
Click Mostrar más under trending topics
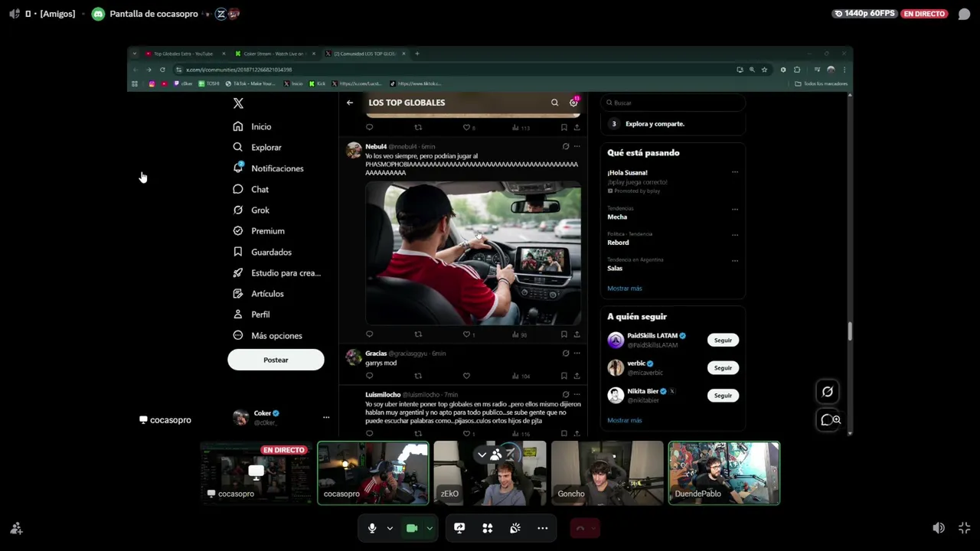tap(625, 289)
